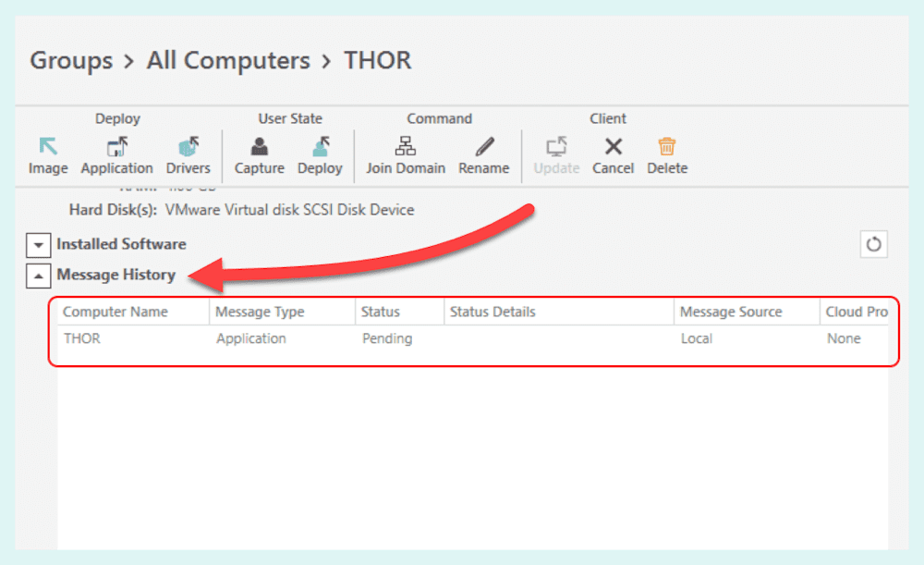
Task: Sort by Computer Name column header
Action: point(133,312)
